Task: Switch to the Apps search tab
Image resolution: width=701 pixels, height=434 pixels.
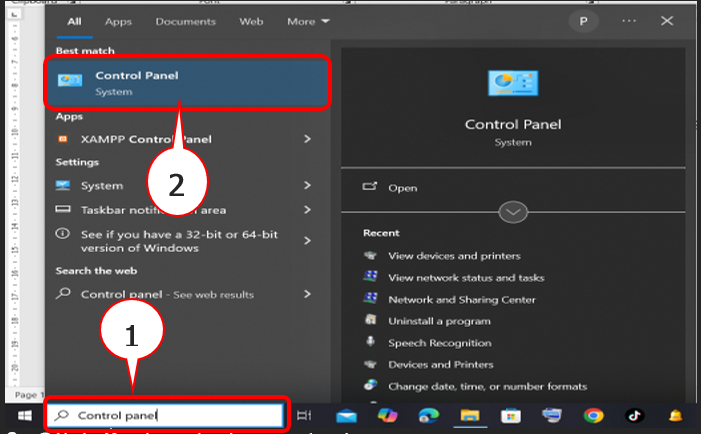Action: coord(118,21)
